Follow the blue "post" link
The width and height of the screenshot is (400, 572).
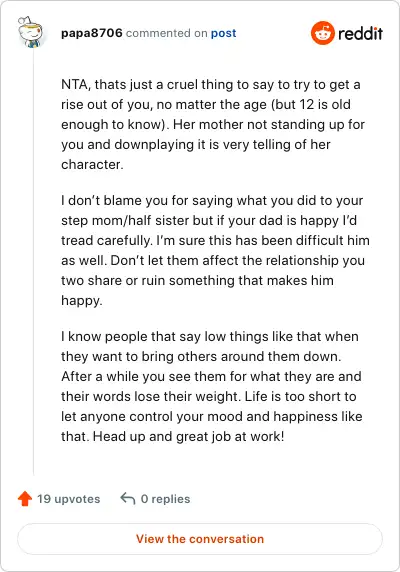pyautogui.click(x=224, y=34)
